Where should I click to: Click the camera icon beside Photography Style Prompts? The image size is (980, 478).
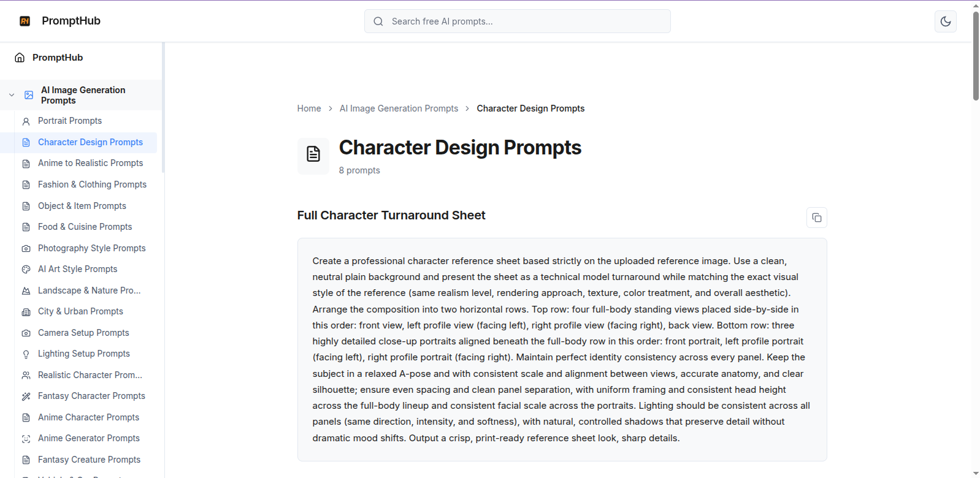click(26, 248)
